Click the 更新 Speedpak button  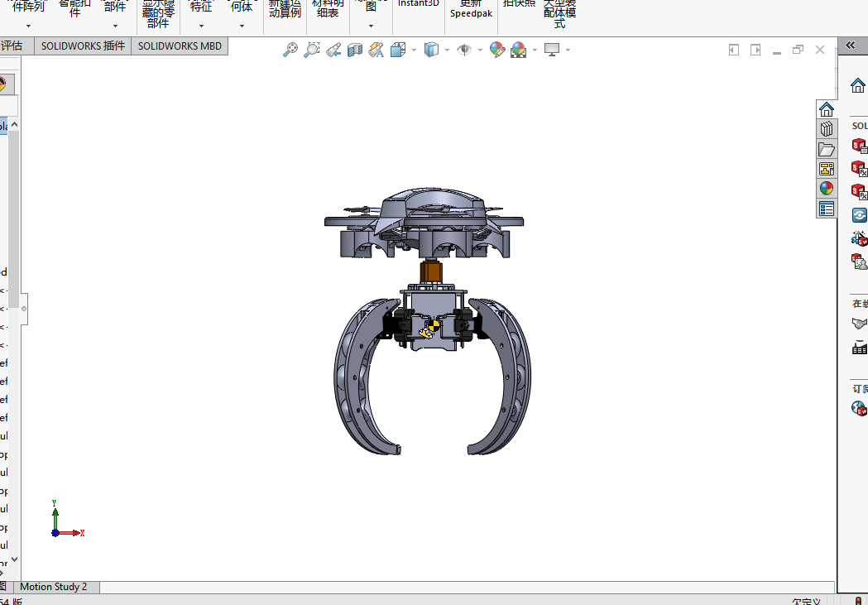pyautogui.click(x=471, y=9)
